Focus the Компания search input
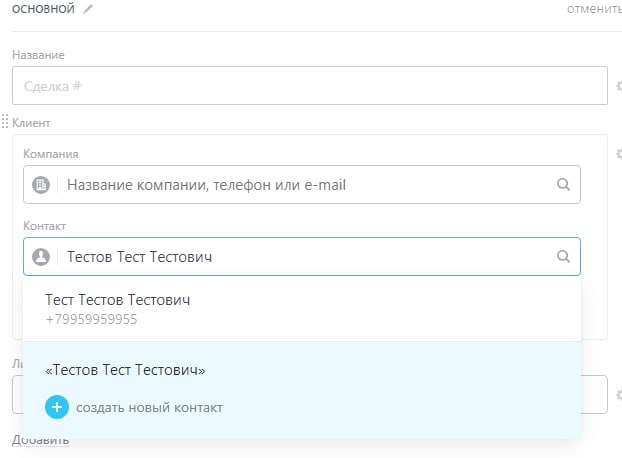The image size is (622, 458). click(300, 185)
